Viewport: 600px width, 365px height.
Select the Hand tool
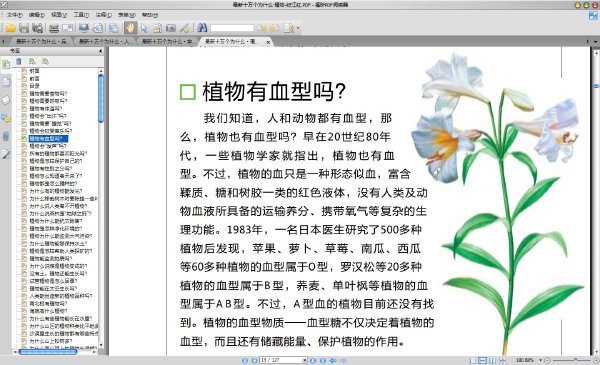coord(130,28)
